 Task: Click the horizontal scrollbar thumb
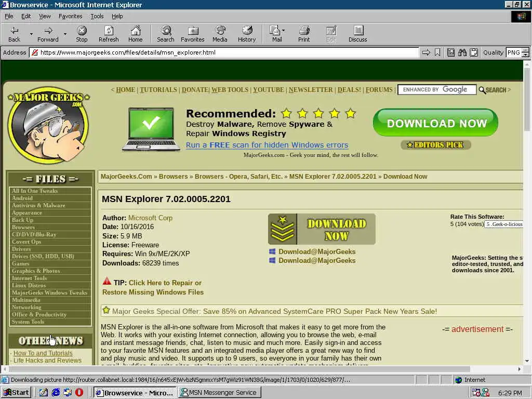[239, 369]
